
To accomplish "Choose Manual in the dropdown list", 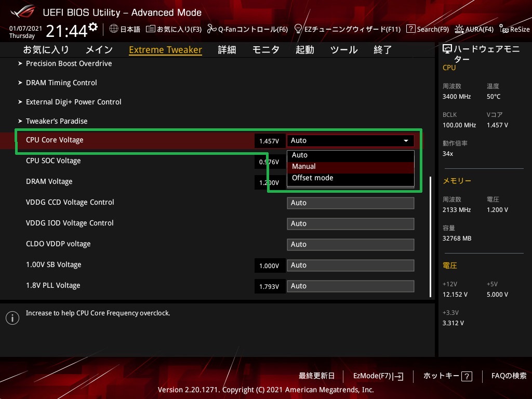I will (x=351, y=167).
